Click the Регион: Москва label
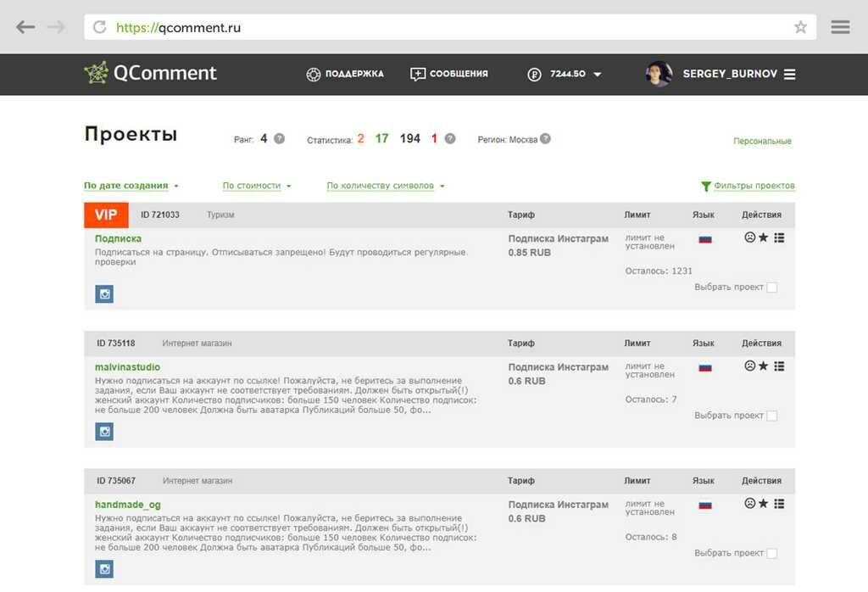This screenshot has height=592, width=868. click(508, 140)
